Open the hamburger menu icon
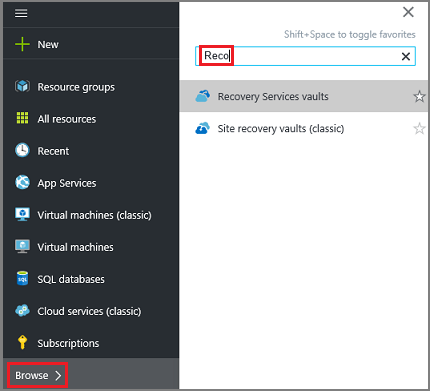The height and width of the screenshot is (391, 430). pyautogui.click(x=21, y=13)
